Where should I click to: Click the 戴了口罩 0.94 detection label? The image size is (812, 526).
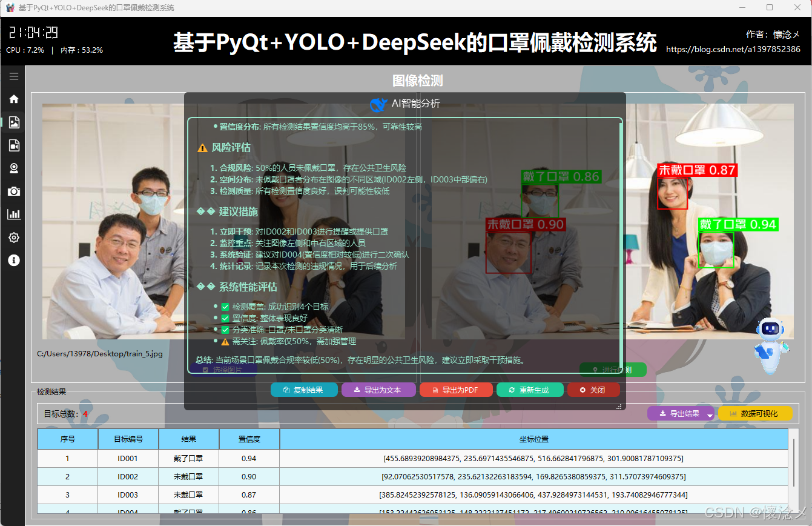(x=738, y=224)
